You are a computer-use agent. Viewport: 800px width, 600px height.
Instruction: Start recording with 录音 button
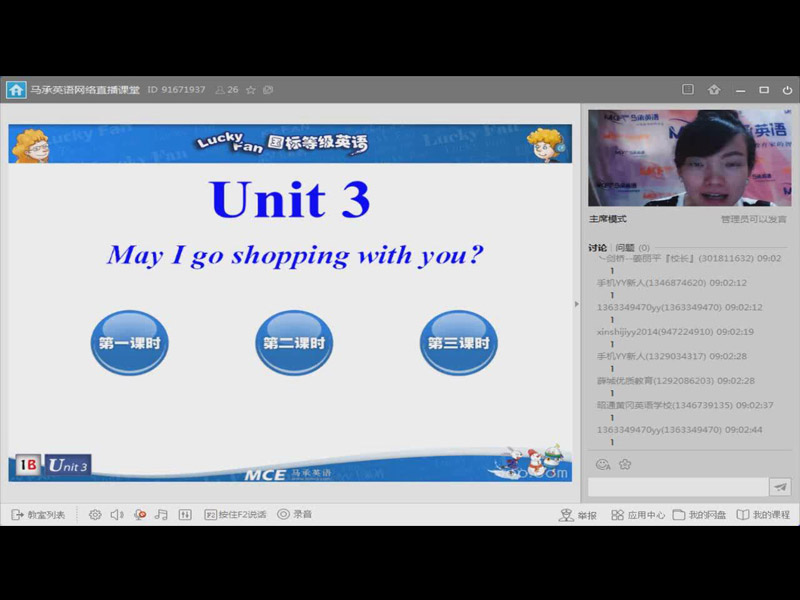click(x=295, y=514)
